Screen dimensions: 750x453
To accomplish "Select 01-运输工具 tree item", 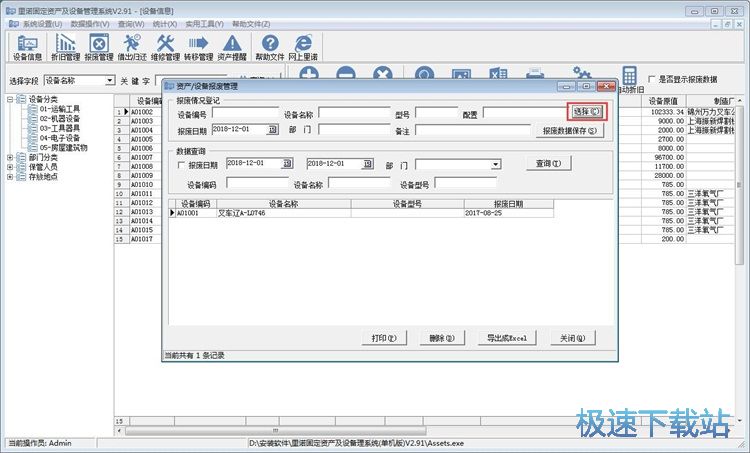I will click(60, 109).
